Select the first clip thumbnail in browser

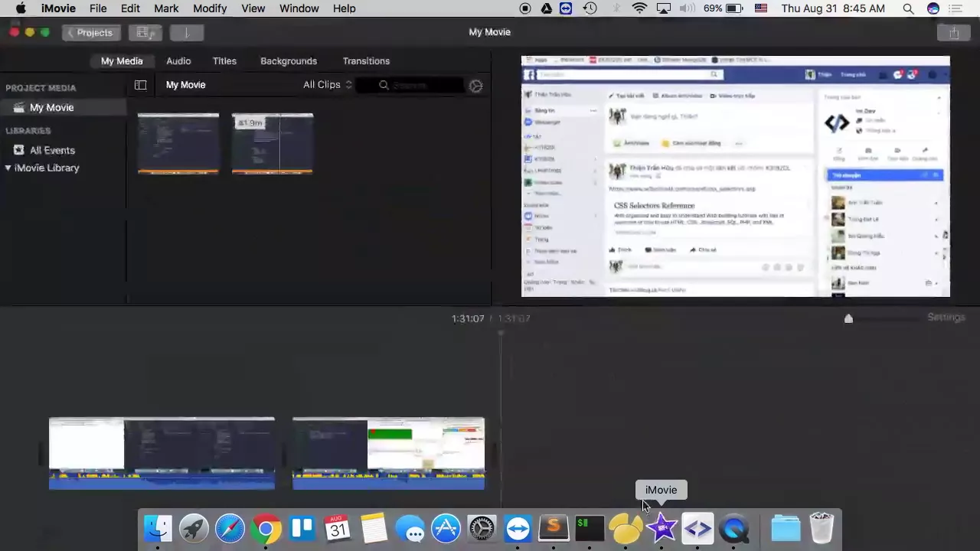tap(178, 144)
